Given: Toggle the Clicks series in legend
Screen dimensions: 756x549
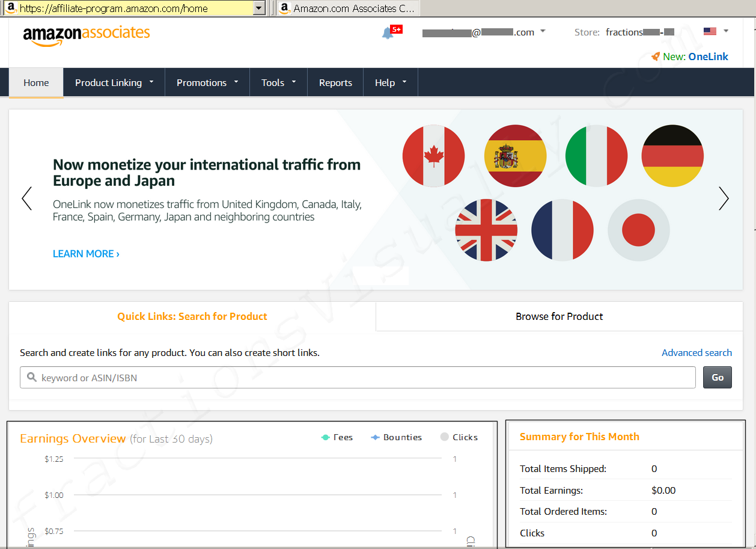Looking at the screenshot, I should 459,437.
